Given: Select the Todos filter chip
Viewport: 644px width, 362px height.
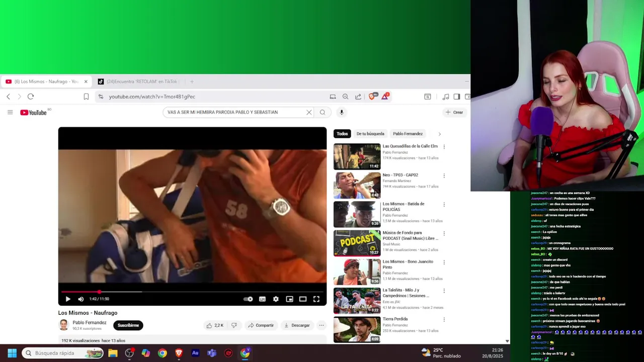Looking at the screenshot, I should point(342,134).
